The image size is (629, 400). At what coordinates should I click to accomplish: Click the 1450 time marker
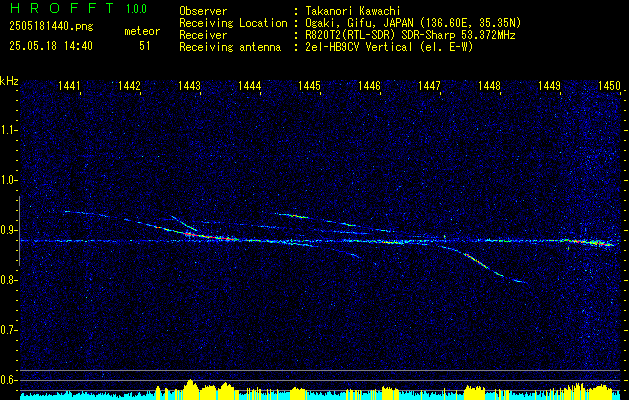609,85
